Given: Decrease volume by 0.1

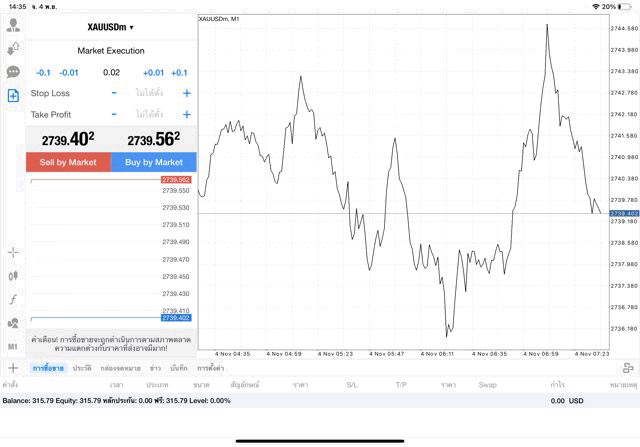Looking at the screenshot, I should [x=43, y=72].
